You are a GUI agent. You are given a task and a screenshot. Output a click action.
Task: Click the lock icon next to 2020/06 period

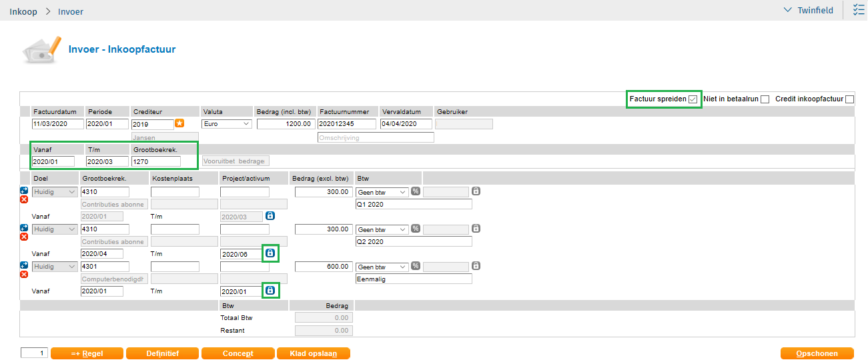pos(270,253)
